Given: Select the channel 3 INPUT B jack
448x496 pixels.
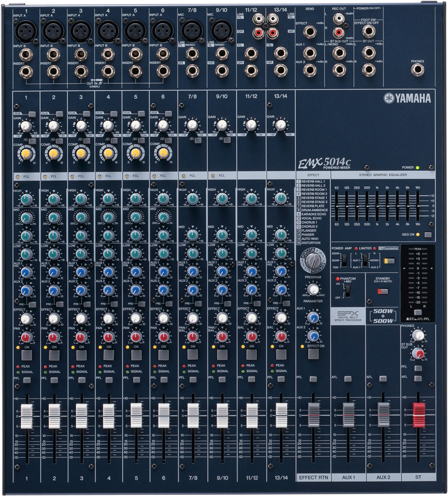Looking at the screenshot, I should click(x=80, y=55).
